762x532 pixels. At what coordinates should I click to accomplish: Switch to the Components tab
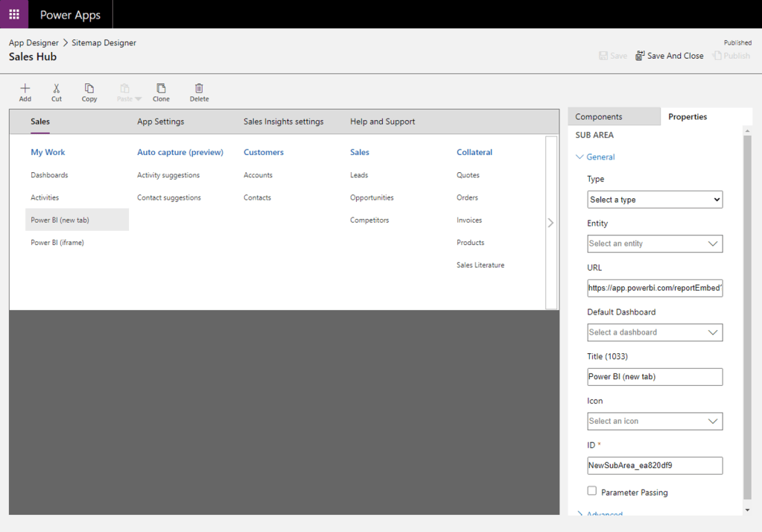click(599, 116)
